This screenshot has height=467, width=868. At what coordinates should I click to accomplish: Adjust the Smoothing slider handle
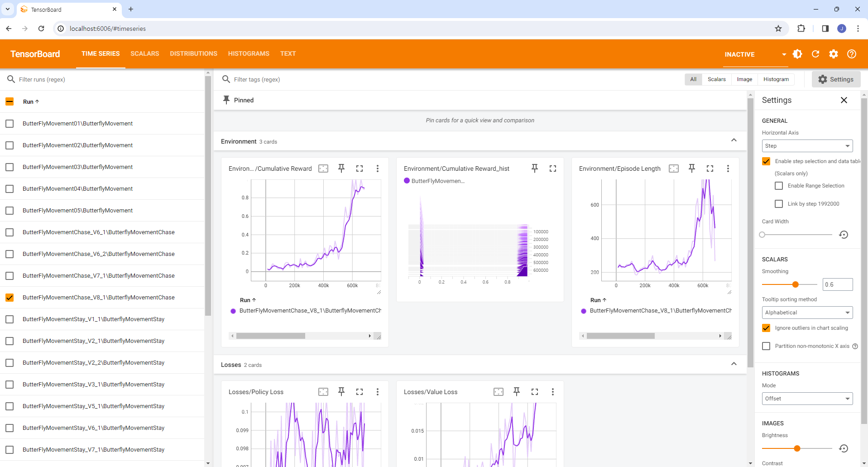pos(795,284)
